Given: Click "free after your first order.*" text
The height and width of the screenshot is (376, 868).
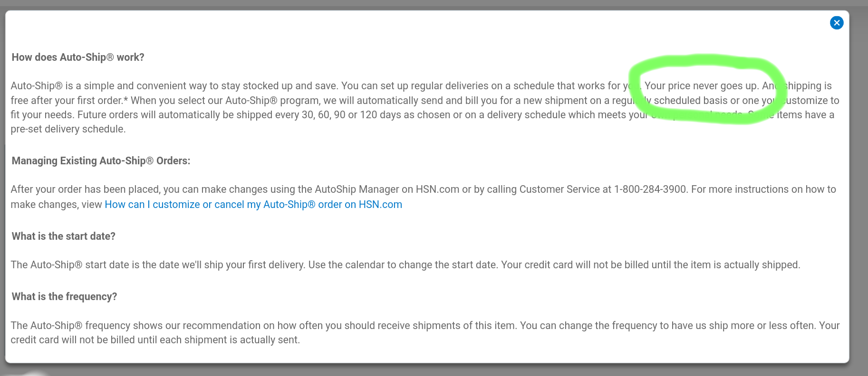Looking at the screenshot, I should point(69,101).
